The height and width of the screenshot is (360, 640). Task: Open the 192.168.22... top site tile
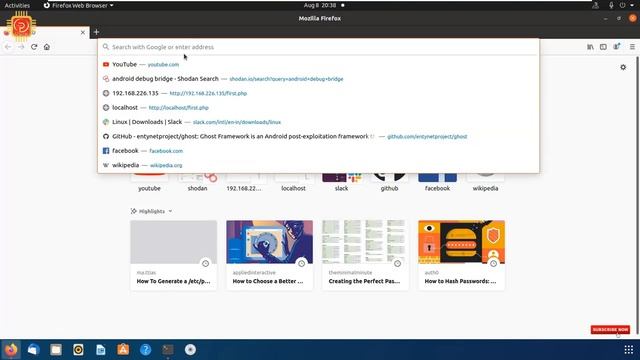244,182
